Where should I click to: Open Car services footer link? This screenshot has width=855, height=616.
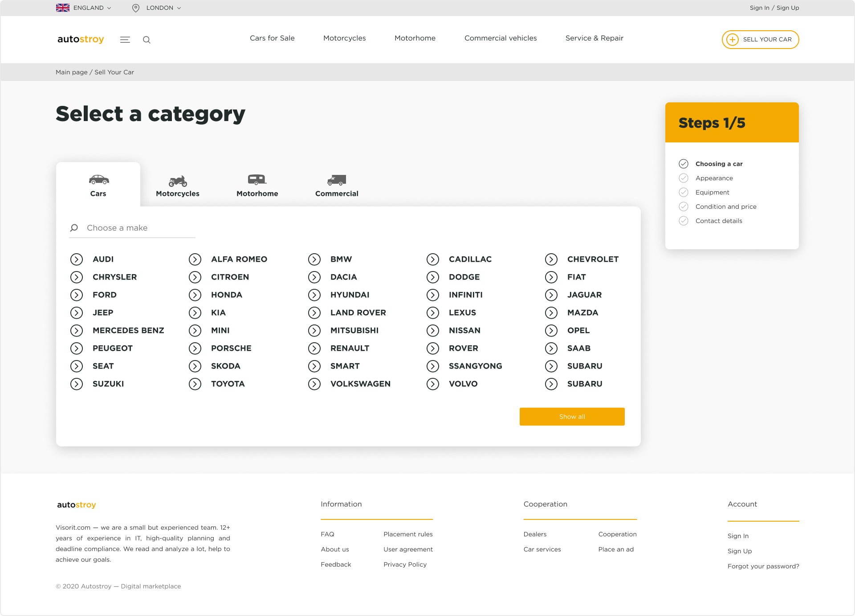click(542, 549)
